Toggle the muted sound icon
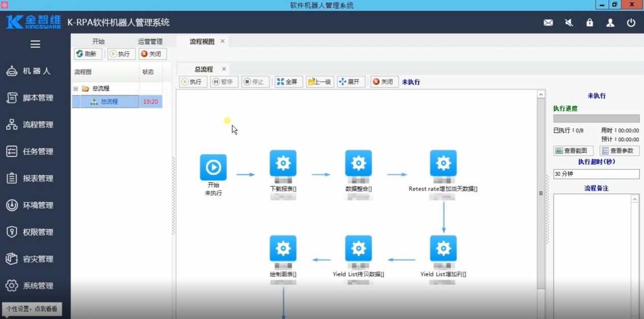Viewport: 644px width, 319px height. pos(569,23)
